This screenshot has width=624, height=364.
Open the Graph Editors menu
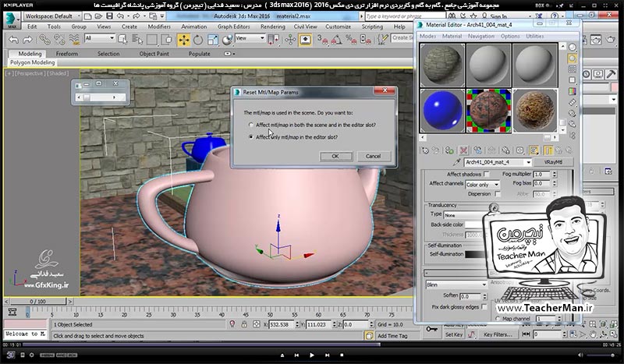pos(233,27)
